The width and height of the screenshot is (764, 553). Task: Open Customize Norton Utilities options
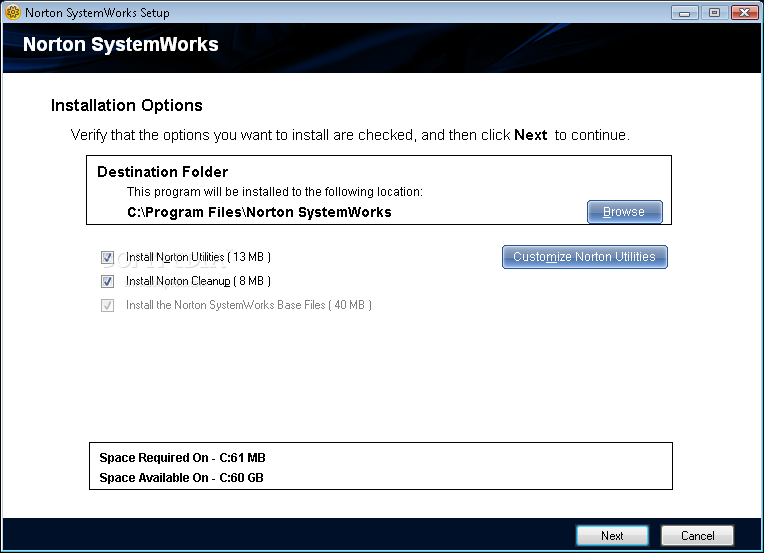584,257
